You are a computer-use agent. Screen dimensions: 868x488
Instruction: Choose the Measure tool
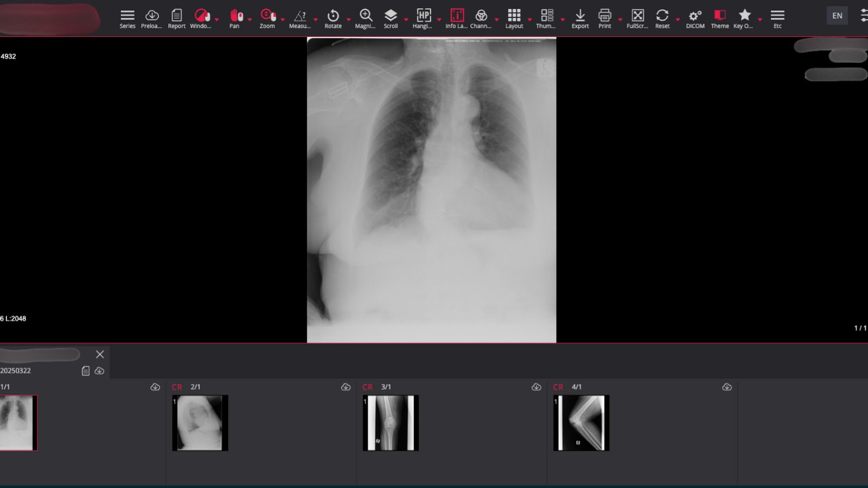click(x=300, y=18)
